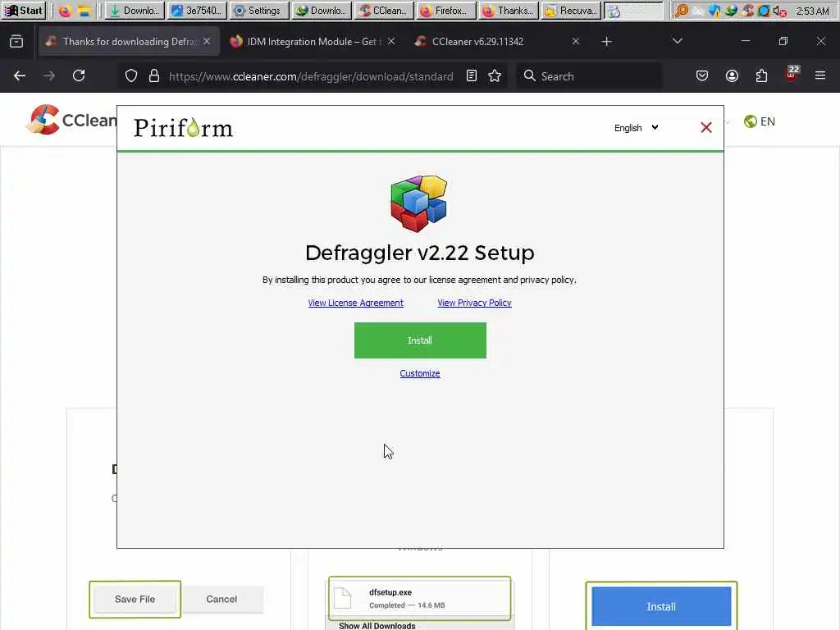Click the Piriform logo in setup header

[183, 127]
